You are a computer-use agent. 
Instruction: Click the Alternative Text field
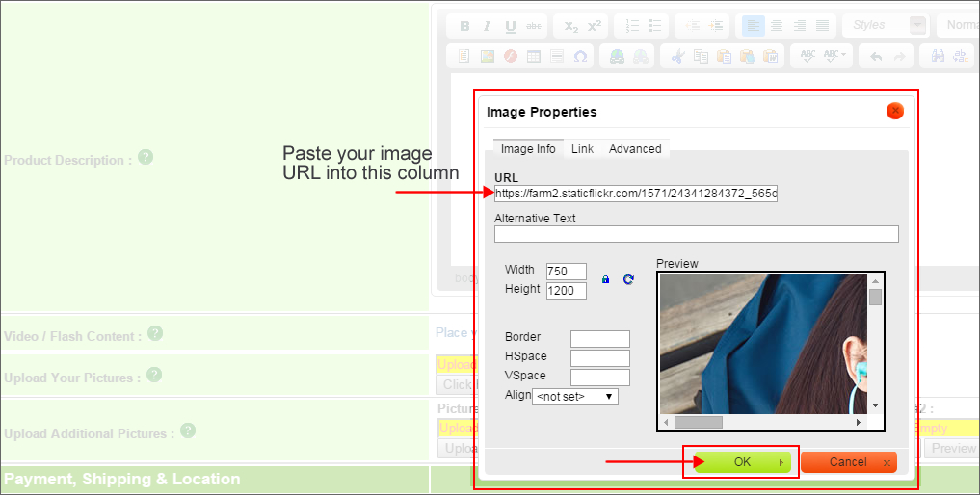click(x=697, y=234)
